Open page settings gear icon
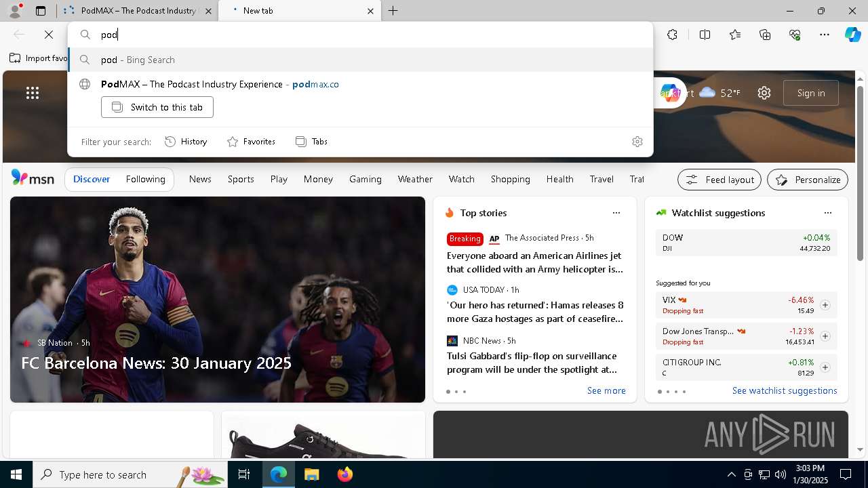868x488 pixels. [764, 93]
